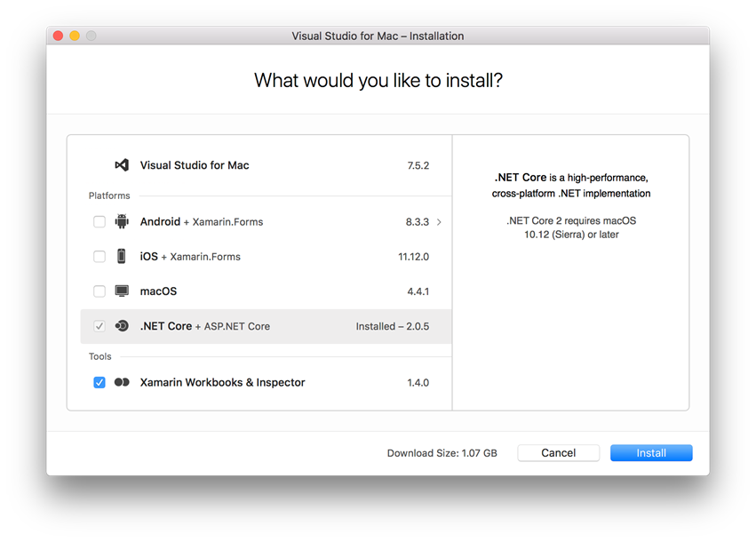Click the iOS phone icon
Screen dimensions: 756x542
point(122,257)
